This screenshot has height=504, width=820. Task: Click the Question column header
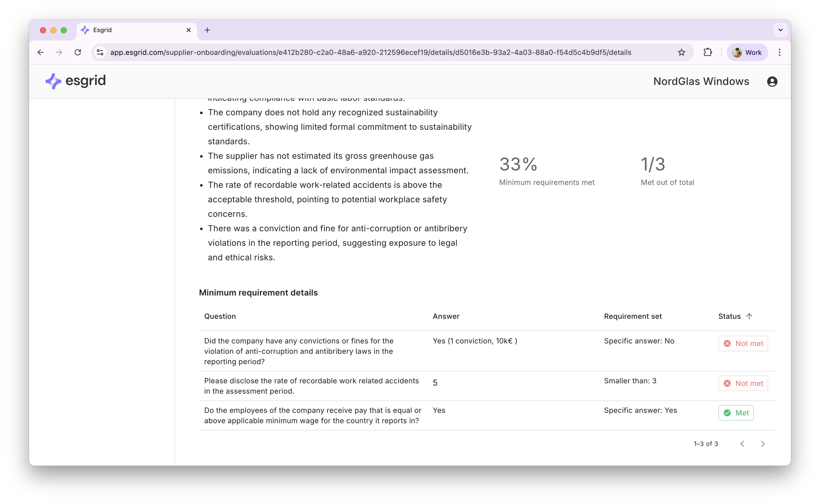click(220, 316)
